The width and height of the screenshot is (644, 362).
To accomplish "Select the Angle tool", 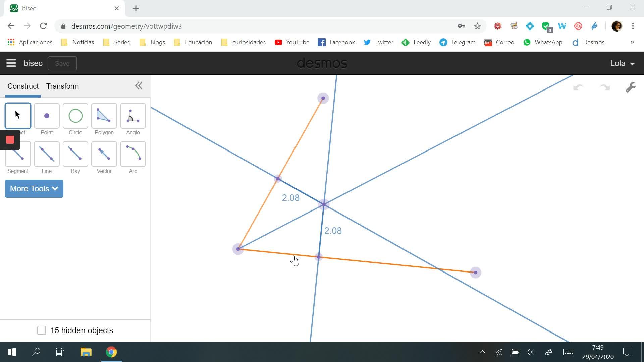I will click(x=133, y=116).
